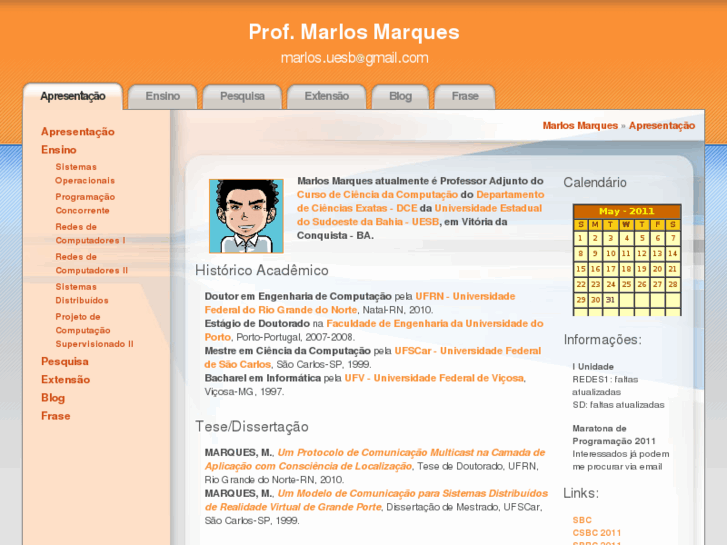Viewport: 727px width, 545px height.
Task: Select day 14 in the calendar
Action: coord(673,254)
